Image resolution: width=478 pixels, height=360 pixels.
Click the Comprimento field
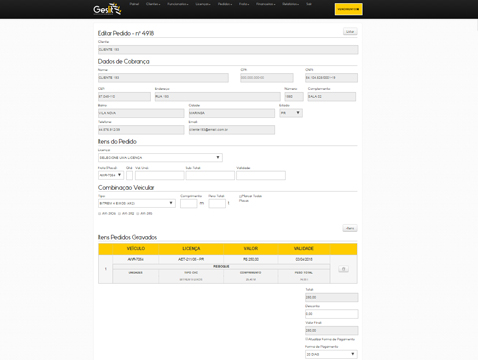189,203
